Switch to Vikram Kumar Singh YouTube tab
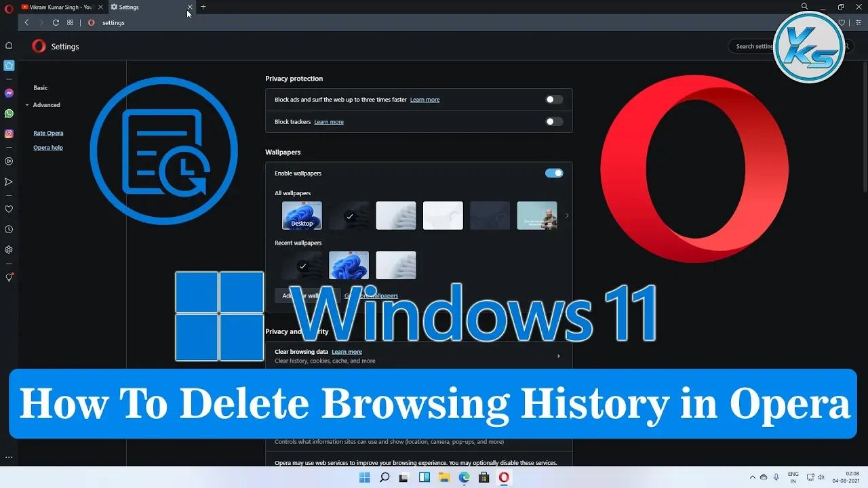 click(61, 7)
